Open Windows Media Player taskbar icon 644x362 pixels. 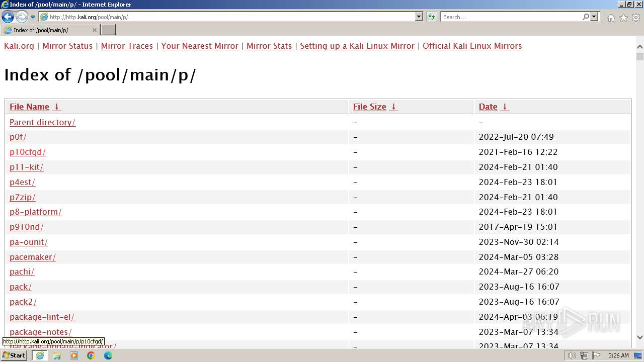(74, 355)
